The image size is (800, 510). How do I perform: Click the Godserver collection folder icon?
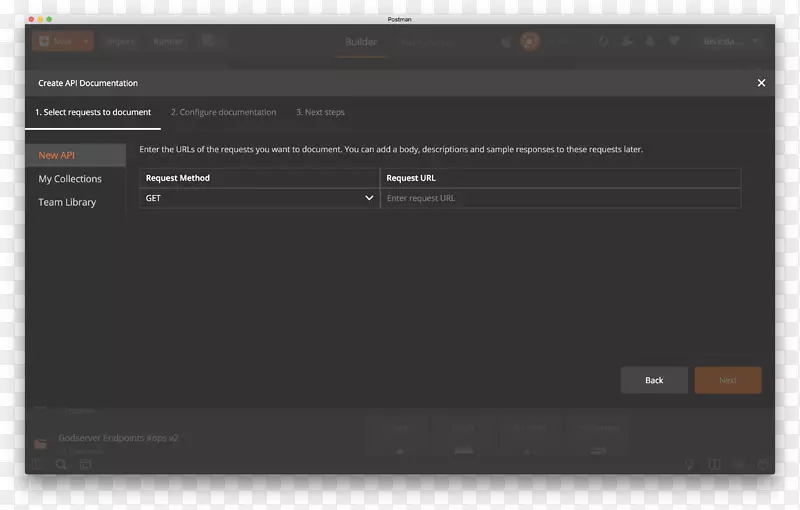point(40,444)
